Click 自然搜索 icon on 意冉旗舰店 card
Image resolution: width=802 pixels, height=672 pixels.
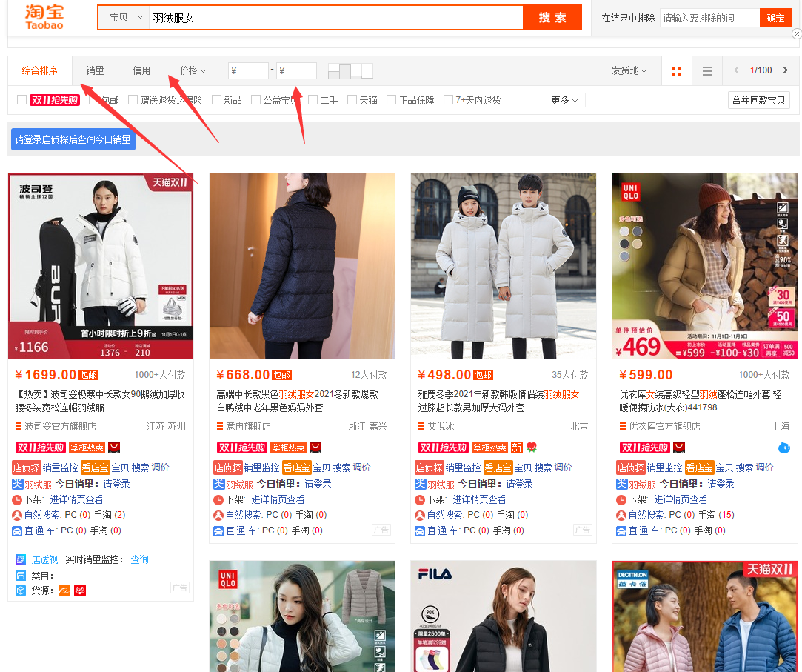[x=218, y=516]
